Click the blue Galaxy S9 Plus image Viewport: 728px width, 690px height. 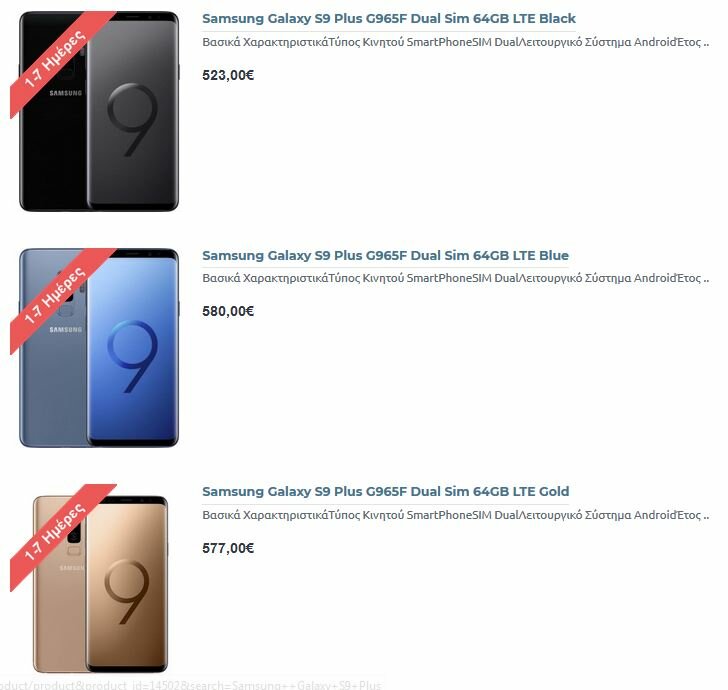[99, 348]
